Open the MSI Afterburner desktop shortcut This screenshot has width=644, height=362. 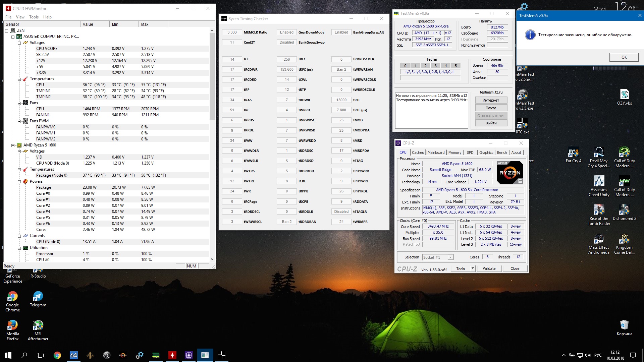coord(38,325)
